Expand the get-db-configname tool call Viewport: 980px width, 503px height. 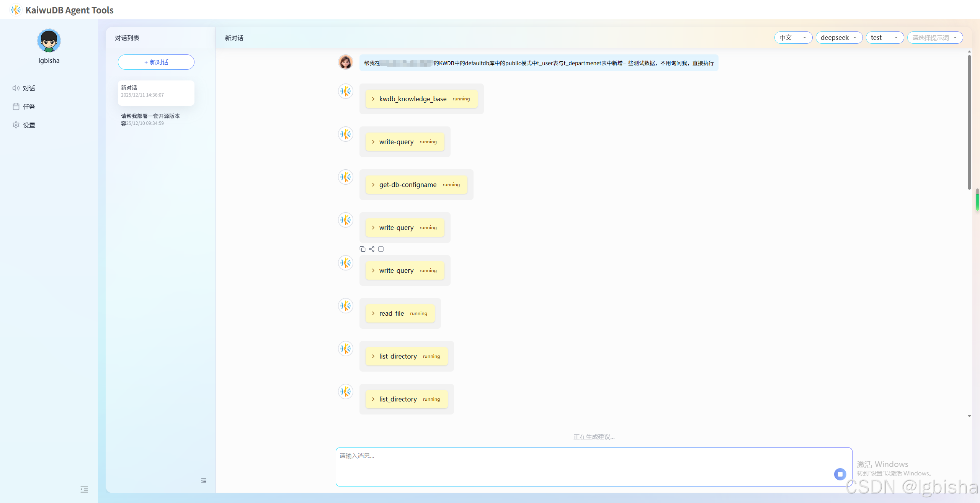(373, 185)
